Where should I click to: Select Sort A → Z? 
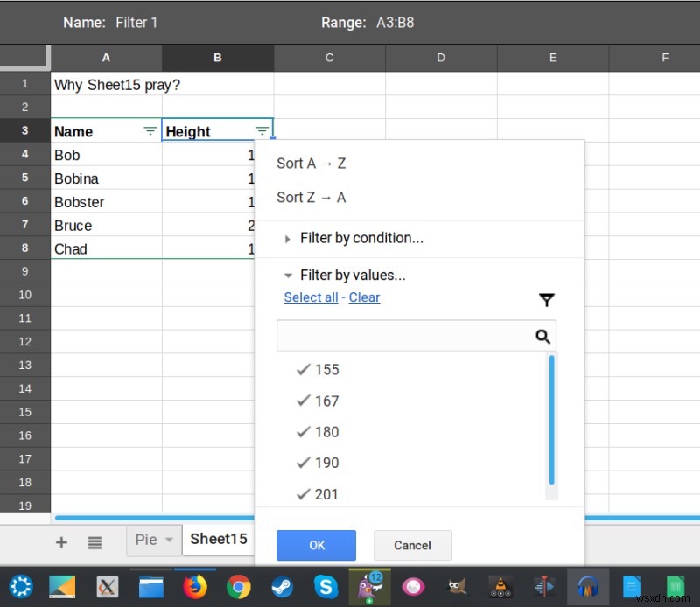(x=311, y=163)
